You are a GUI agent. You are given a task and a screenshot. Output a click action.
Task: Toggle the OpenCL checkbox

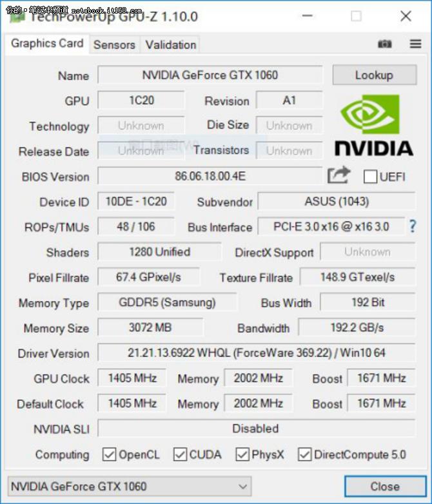[109, 454]
